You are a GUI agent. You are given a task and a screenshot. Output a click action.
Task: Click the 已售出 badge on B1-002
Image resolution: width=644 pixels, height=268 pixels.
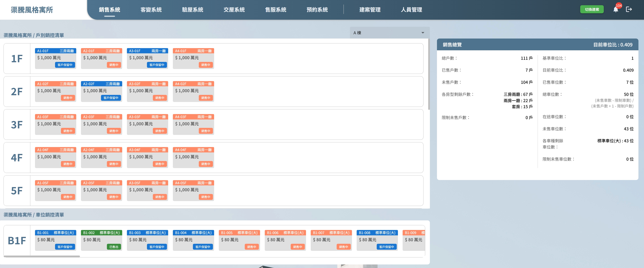click(114, 247)
